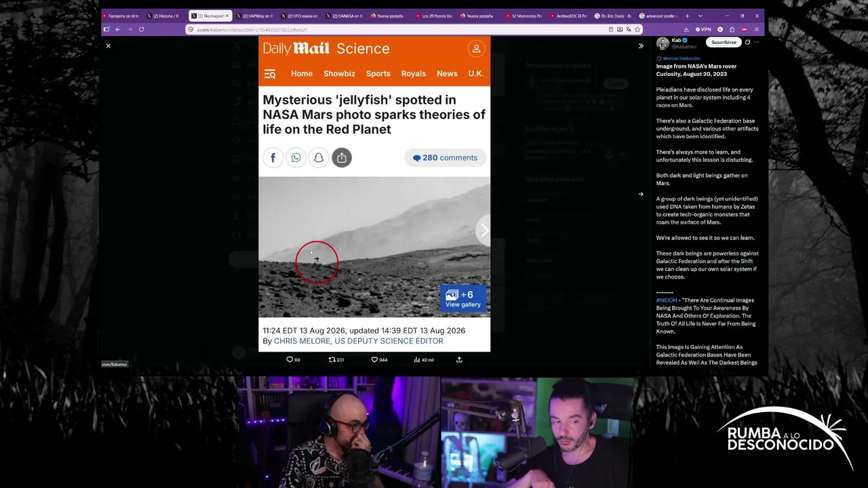Open Grok explain icon beside Suscribirse
This screenshot has height=488, width=868.
click(x=747, y=42)
